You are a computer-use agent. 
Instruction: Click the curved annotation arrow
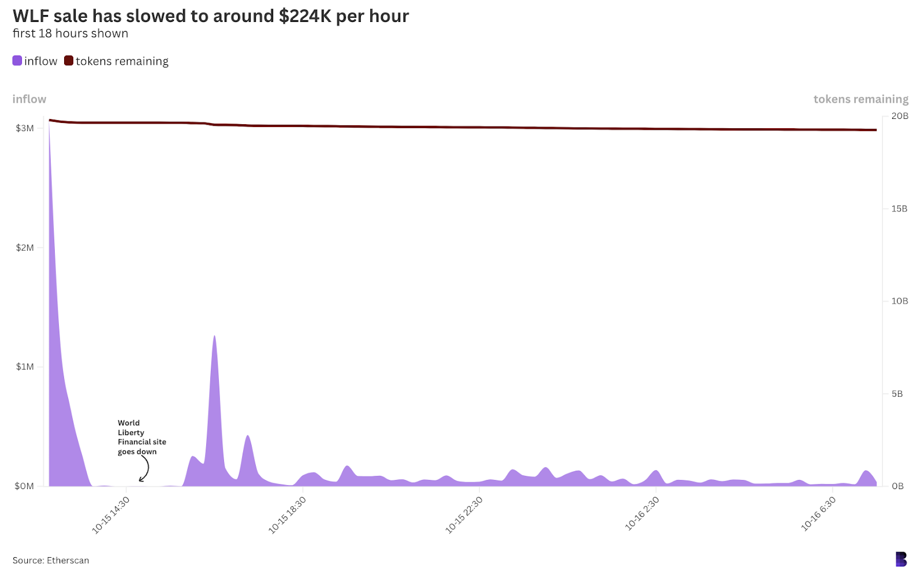click(144, 468)
